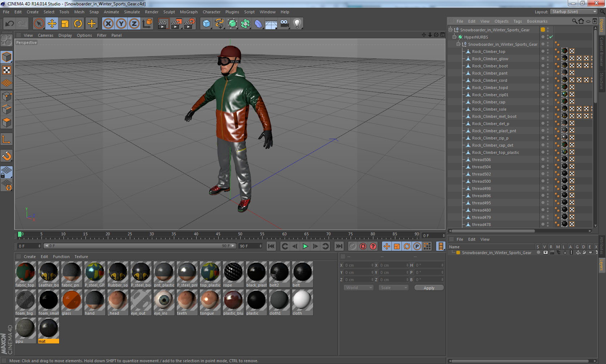
Task: Add a camera object
Action: point(284,24)
